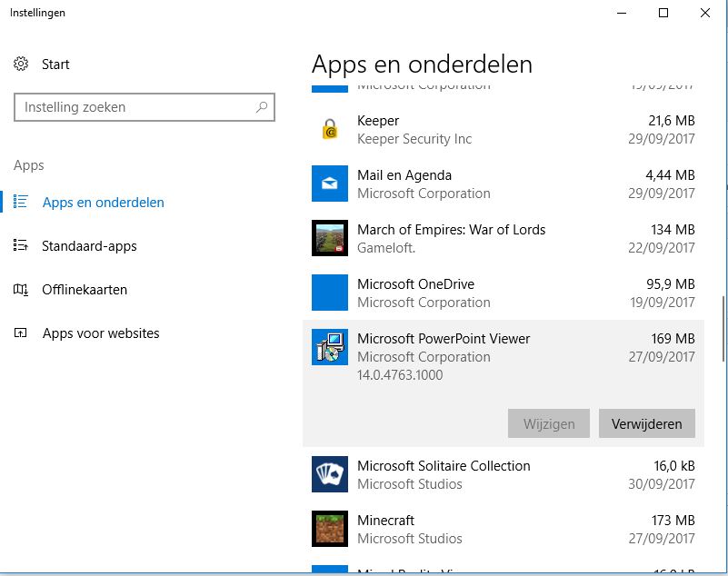Expand the Mail en Agenda entry

509,184
